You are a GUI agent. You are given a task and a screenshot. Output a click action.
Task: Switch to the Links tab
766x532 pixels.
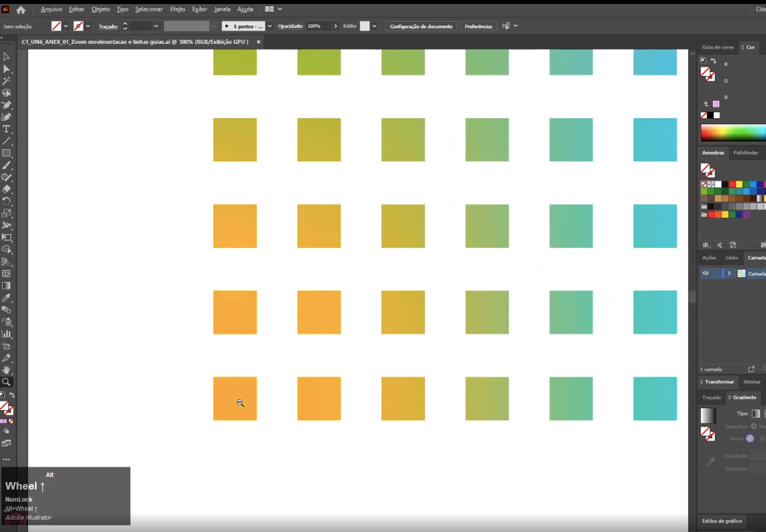coord(732,258)
